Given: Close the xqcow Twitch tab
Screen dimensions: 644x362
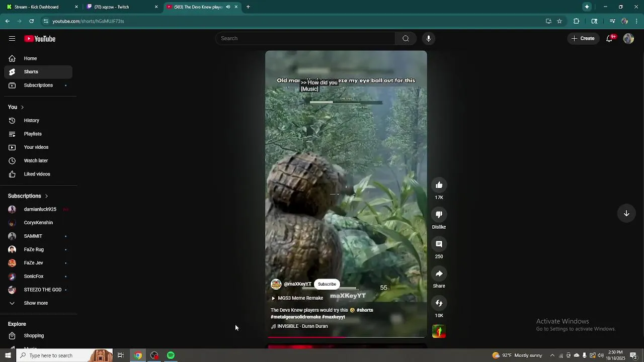Looking at the screenshot, I should (x=156, y=7).
